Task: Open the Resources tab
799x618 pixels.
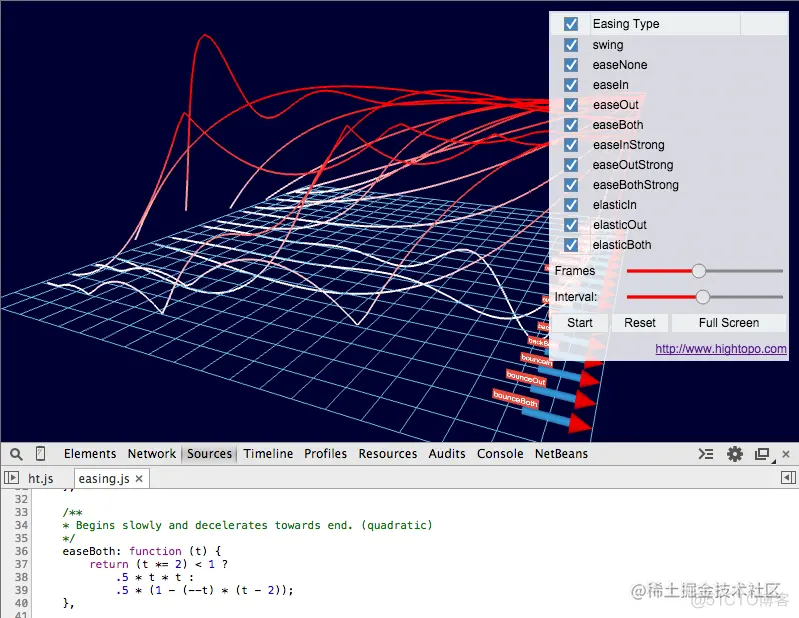Action: pyautogui.click(x=387, y=453)
